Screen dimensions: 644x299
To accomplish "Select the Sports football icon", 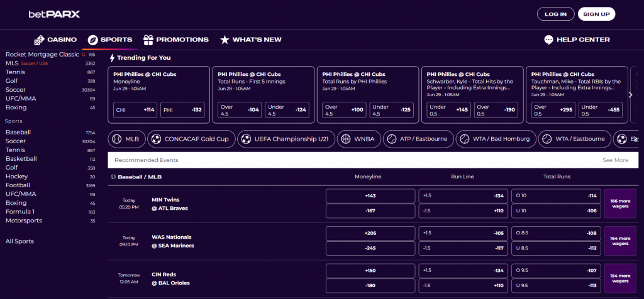I will 93,40.
